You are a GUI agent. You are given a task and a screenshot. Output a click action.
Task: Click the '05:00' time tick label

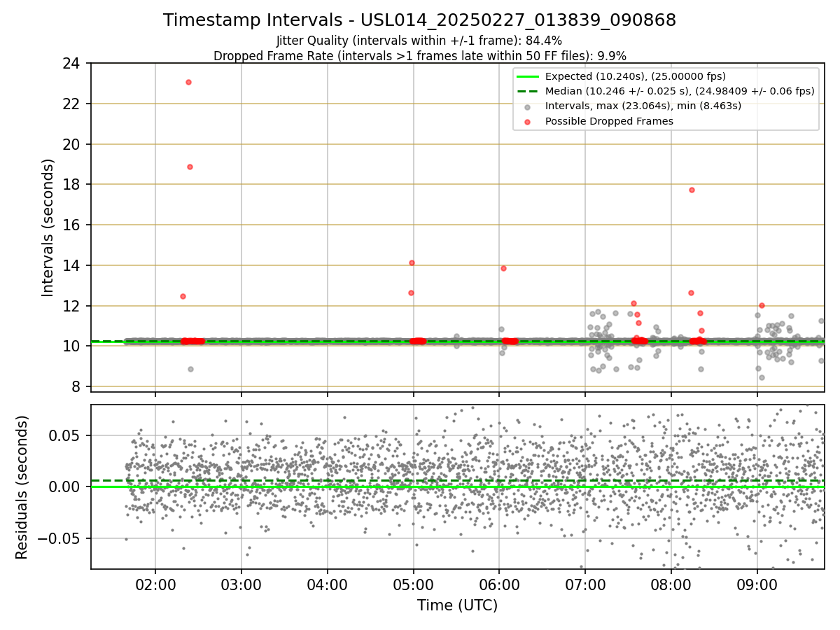(x=413, y=584)
